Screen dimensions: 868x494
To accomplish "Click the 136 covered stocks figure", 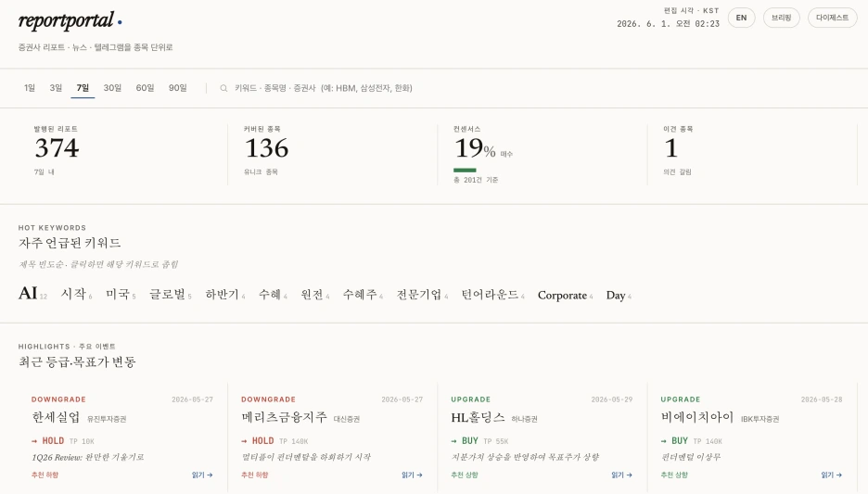I will [x=266, y=148].
